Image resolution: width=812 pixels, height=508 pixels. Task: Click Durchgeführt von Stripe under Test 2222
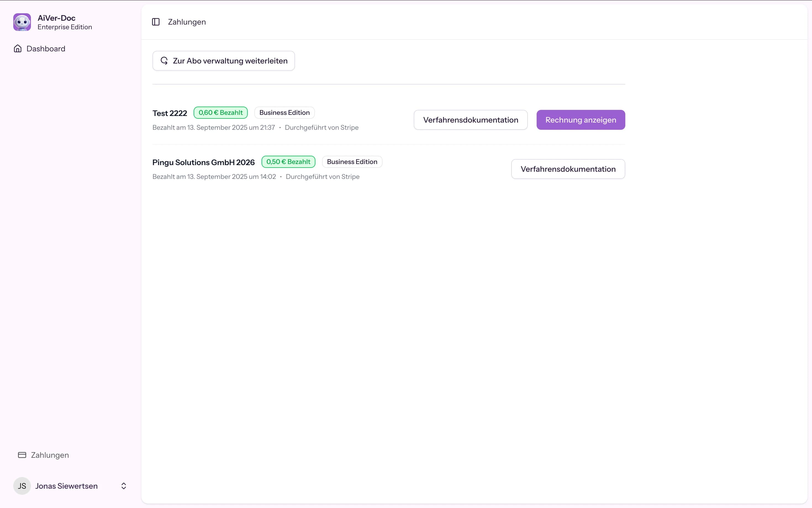(322, 127)
